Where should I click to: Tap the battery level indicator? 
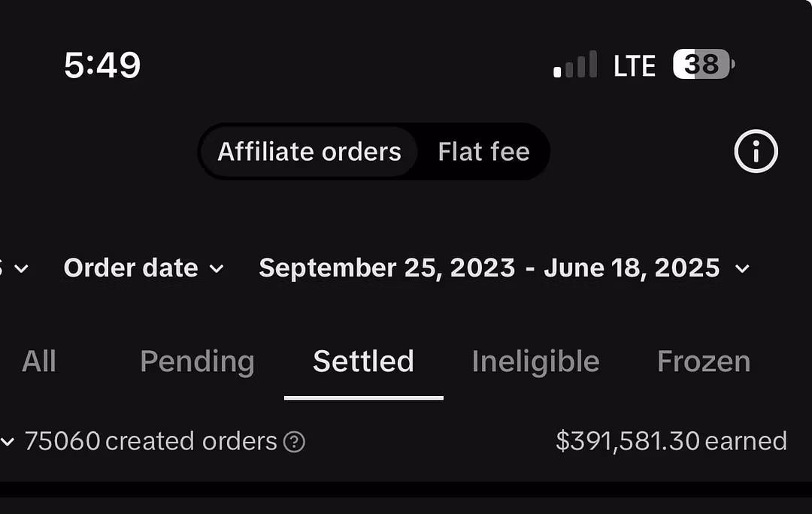703,65
